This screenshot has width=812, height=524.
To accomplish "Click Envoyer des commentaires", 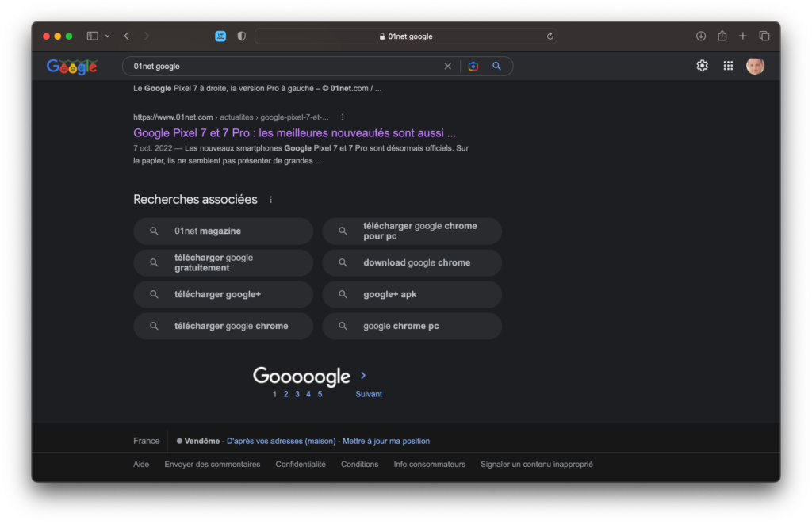I will pyautogui.click(x=213, y=464).
